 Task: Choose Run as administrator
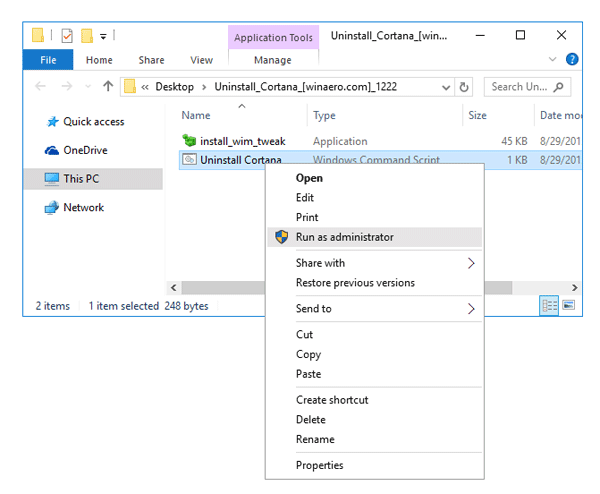tap(344, 237)
